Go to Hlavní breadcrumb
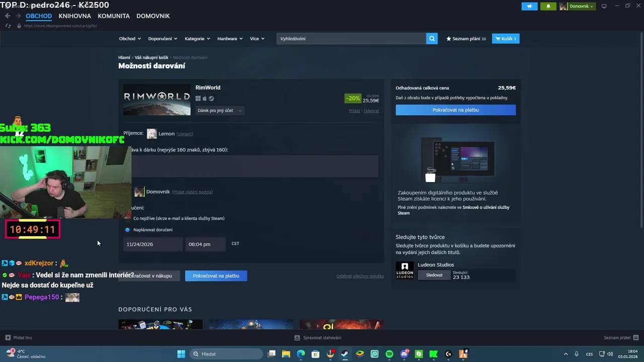 [x=124, y=58]
